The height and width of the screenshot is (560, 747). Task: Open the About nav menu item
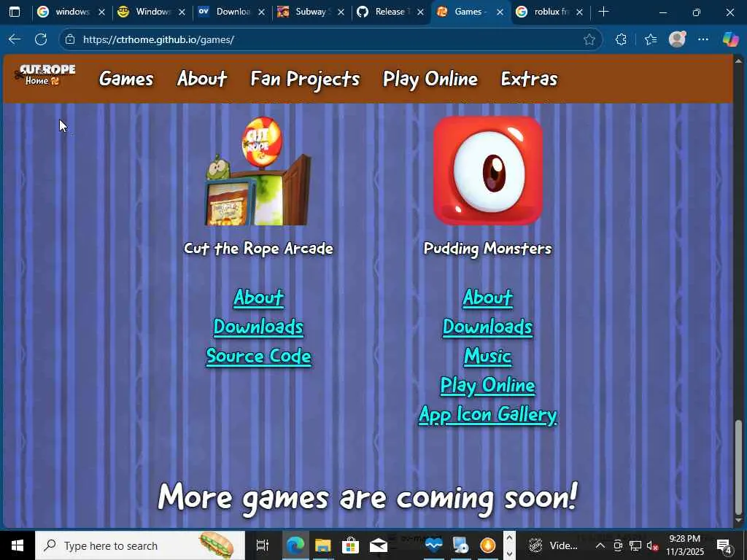pyautogui.click(x=202, y=78)
